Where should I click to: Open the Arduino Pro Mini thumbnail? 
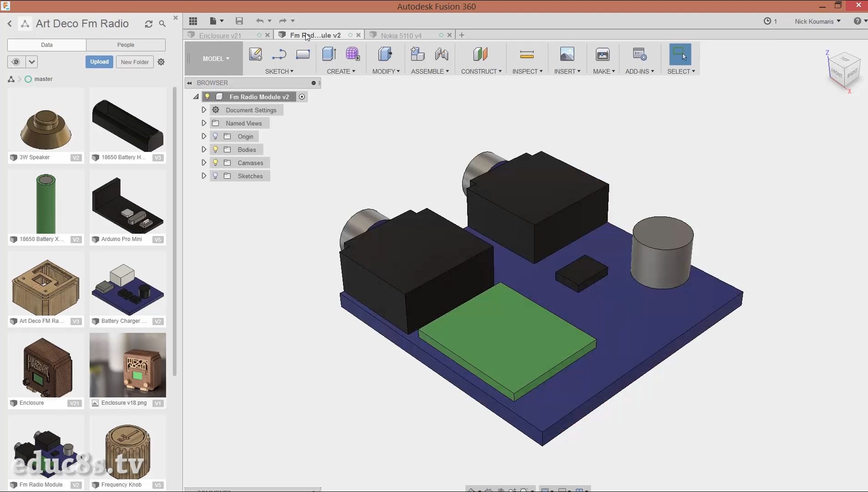pyautogui.click(x=128, y=205)
